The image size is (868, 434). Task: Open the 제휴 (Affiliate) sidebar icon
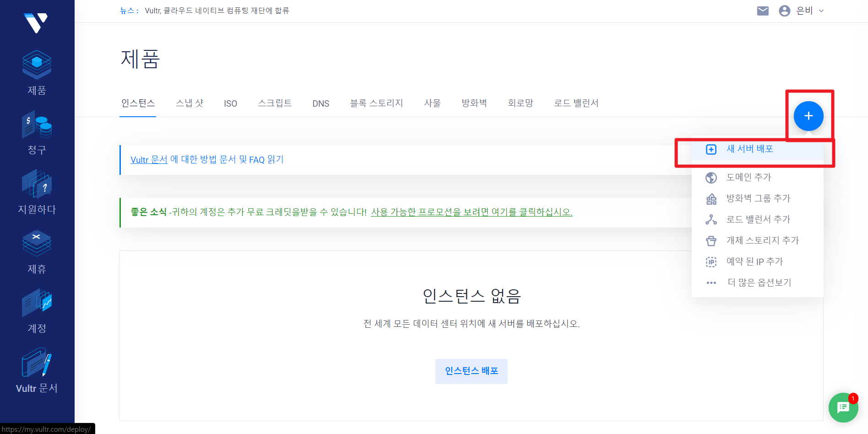(37, 243)
